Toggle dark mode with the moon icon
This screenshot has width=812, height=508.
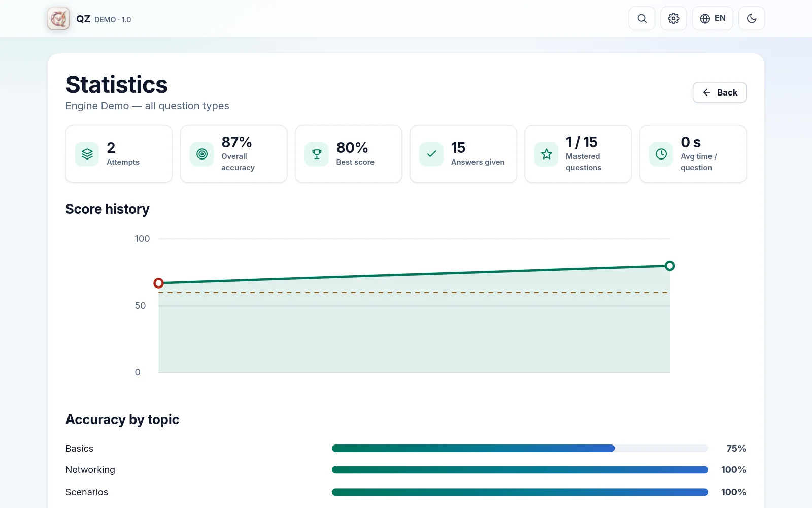pyautogui.click(x=752, y=19)
